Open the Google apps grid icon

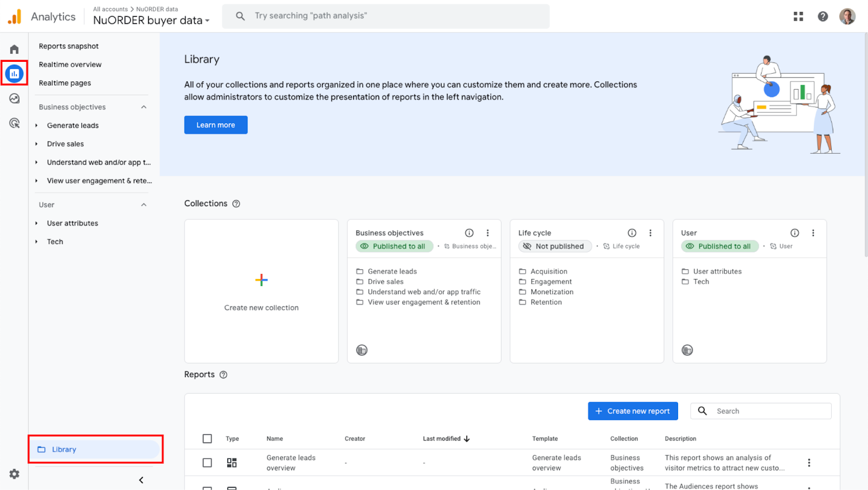798,16
